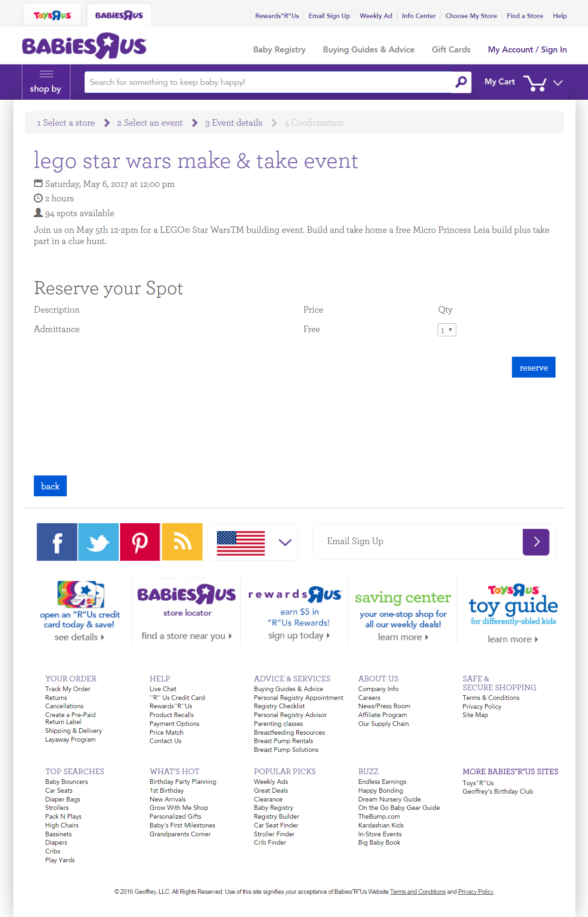Click the Babies R Us main logo
Screen dimensions: 588x917
point(84,45)
